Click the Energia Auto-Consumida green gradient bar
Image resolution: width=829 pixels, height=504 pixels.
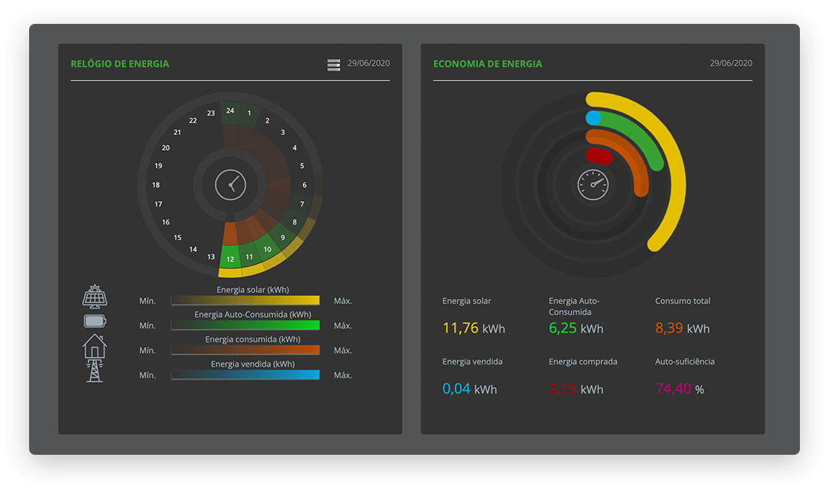(245, 325)
